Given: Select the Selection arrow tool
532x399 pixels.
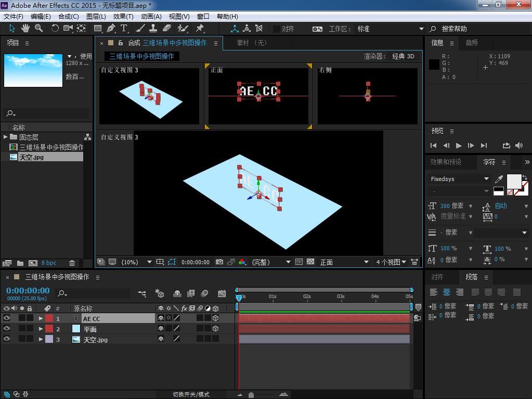Looking at the screenshot, I should click(12, 29).
